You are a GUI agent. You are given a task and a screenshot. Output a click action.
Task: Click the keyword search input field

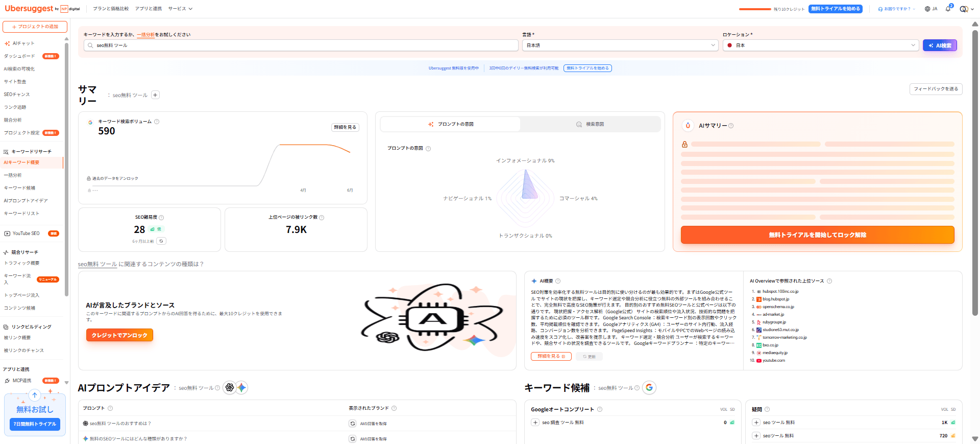pyautogui.click(x=301, y=45)
